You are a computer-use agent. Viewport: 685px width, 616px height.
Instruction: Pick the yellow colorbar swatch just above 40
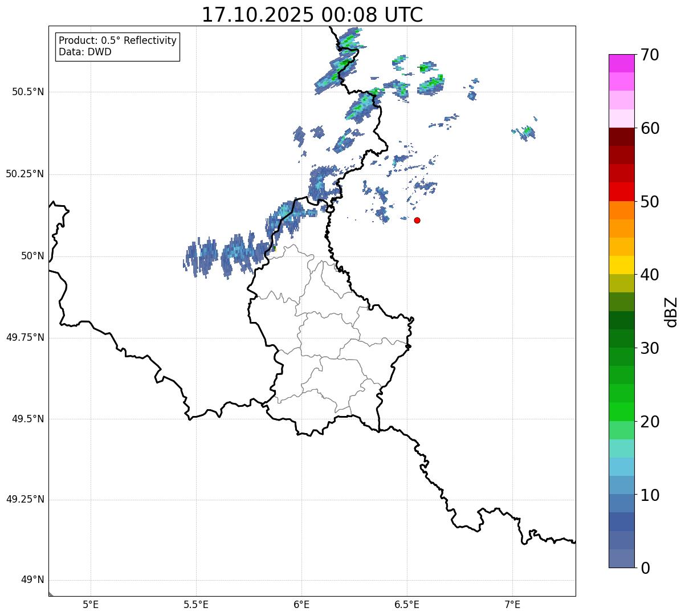pos(622,265)
